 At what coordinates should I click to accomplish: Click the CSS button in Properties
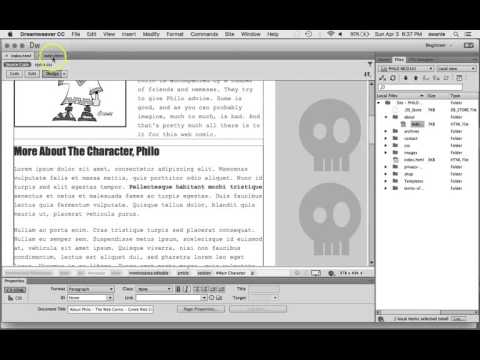pyautogui.click(x=15, y=298)
